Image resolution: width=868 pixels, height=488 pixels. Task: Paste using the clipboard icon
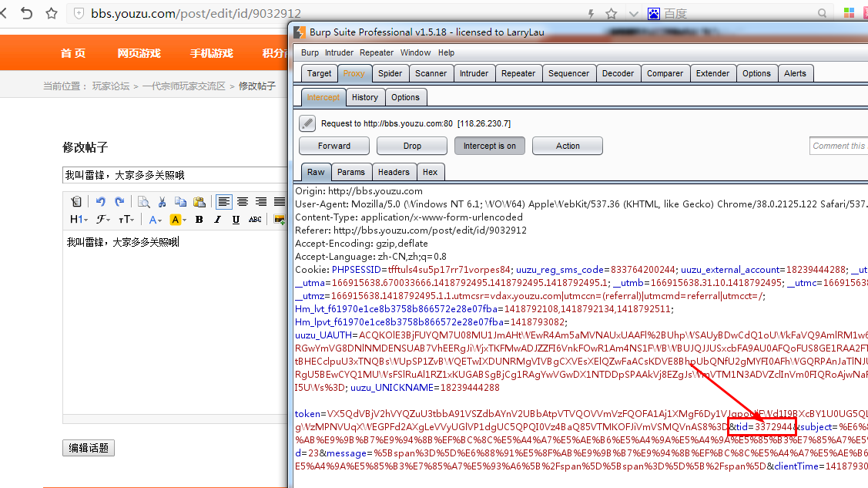coord(199,202)
